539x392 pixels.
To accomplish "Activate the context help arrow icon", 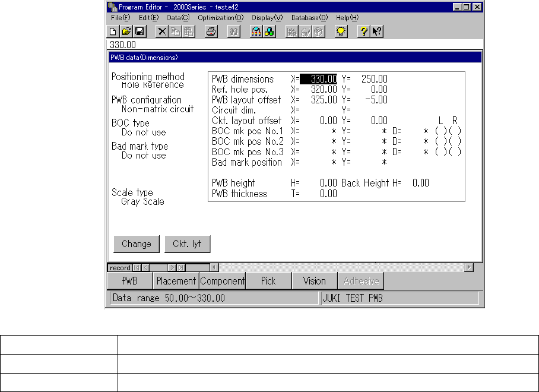I will pos(376,32).
